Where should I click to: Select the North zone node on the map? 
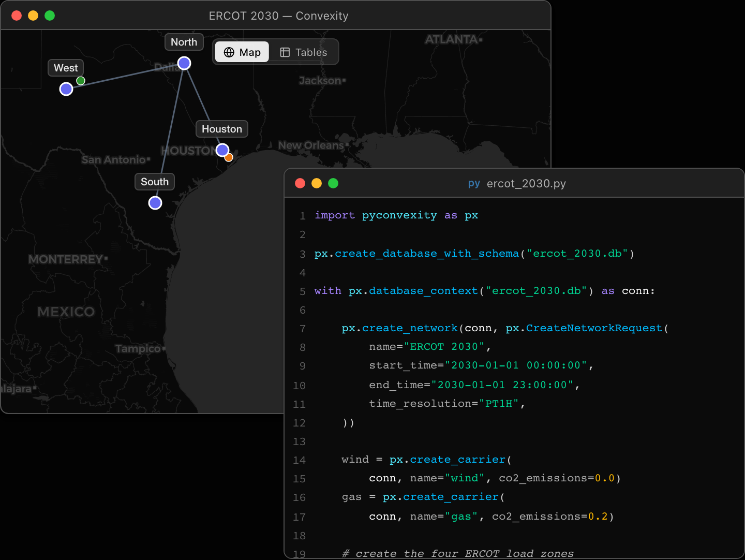(x=184, y=63)
